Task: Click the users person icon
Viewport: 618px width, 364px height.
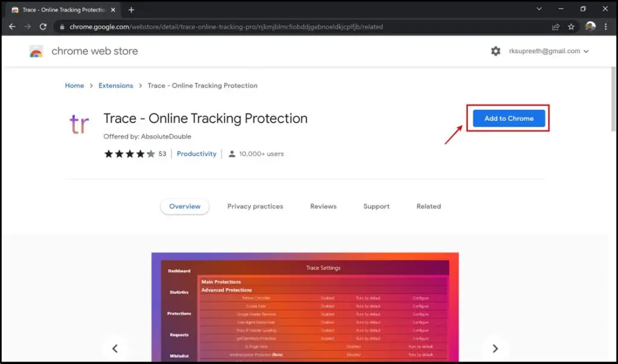Action: [x=232, y=154]
